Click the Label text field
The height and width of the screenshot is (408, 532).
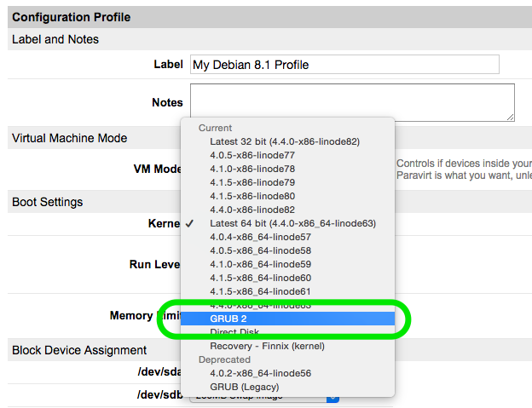[344, 65]
